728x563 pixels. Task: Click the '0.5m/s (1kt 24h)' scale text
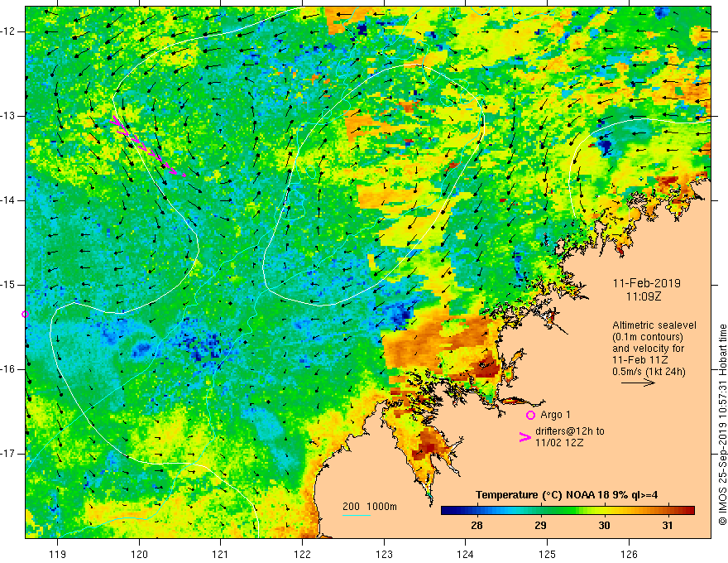pos(649,372)
